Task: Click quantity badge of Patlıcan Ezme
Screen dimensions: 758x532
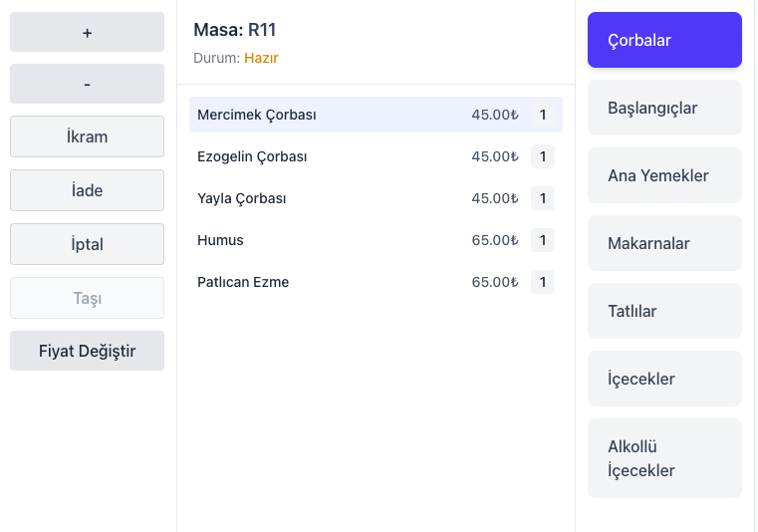Action: pyautogui.click(x=543, y=282)
